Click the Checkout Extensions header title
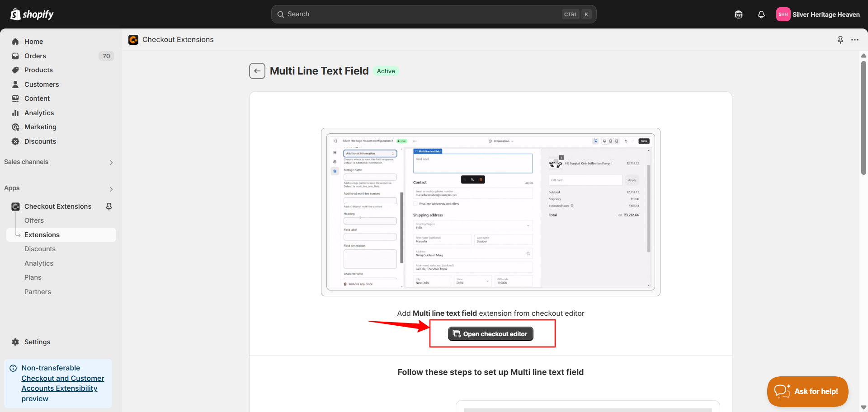This screenshot has height=412, width=868. [x=178, y=40]
